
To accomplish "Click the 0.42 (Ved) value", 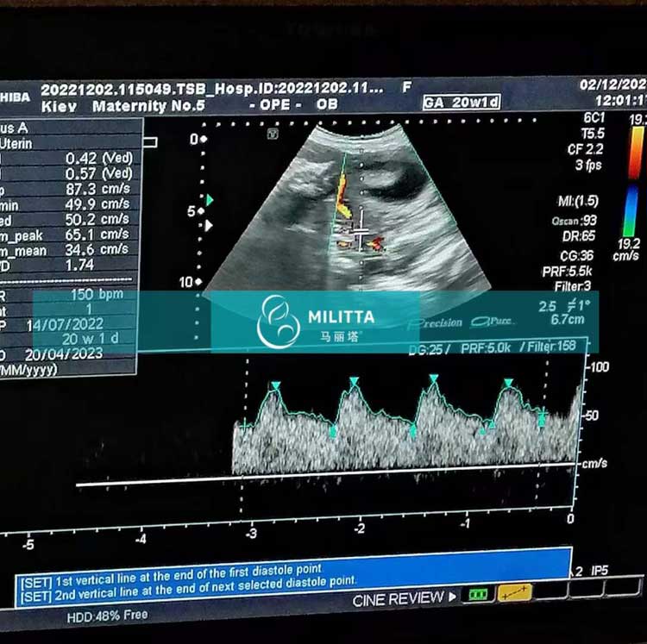I will pos(99,158).
